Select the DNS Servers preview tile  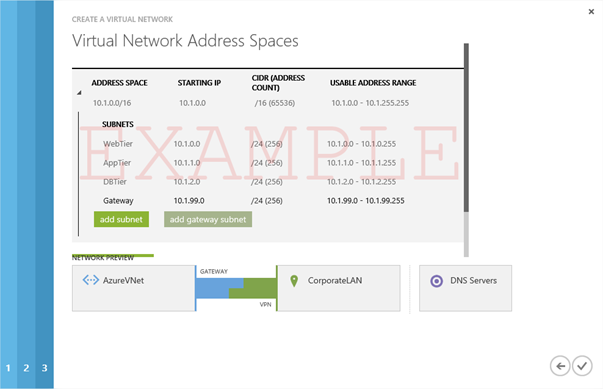tap(465, 288)
